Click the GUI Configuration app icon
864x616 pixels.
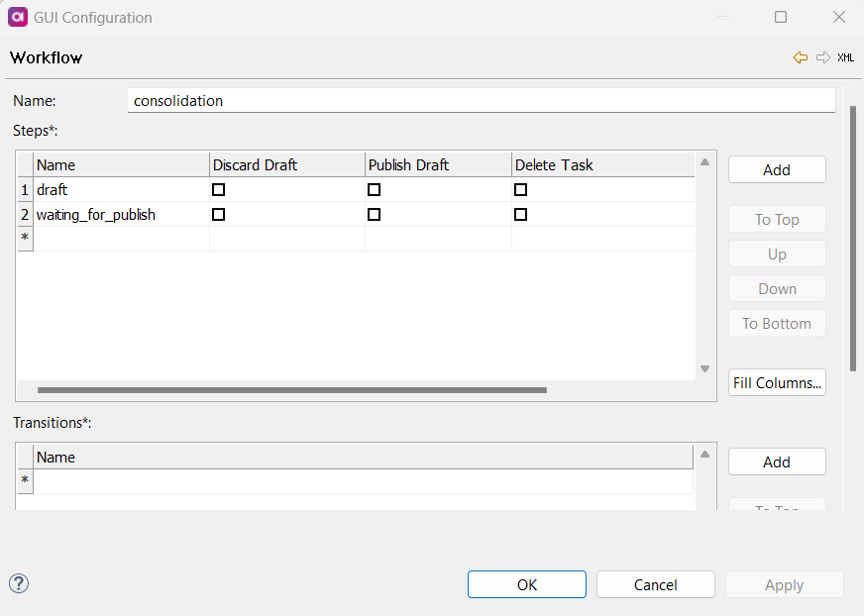coord(17,17)
